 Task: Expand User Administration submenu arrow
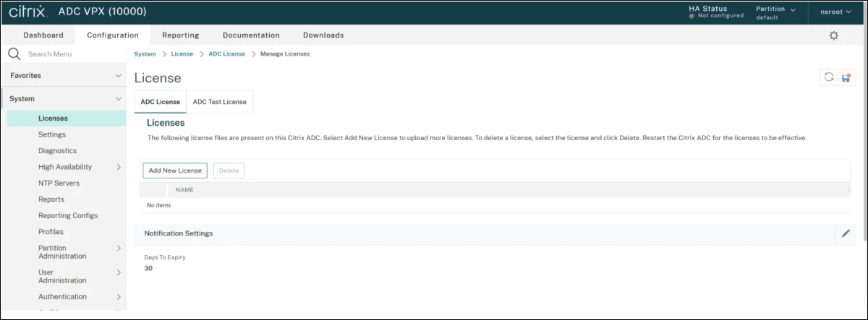point(119,272)
